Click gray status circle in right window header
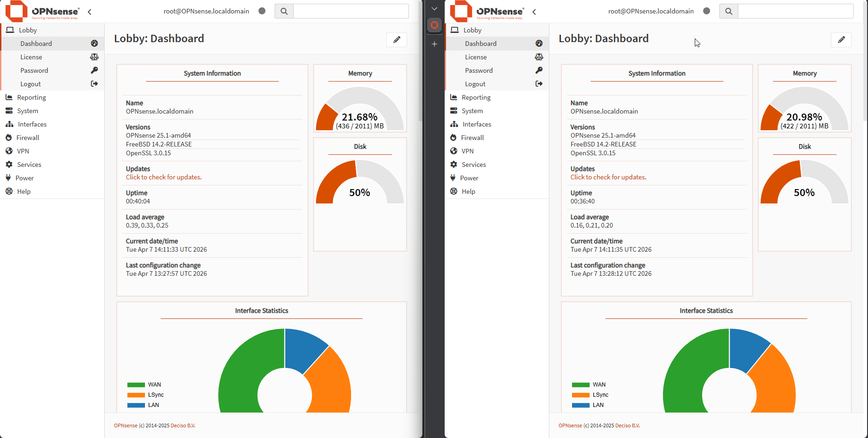The width and height of the screenshot is (868, 438). 707,11
